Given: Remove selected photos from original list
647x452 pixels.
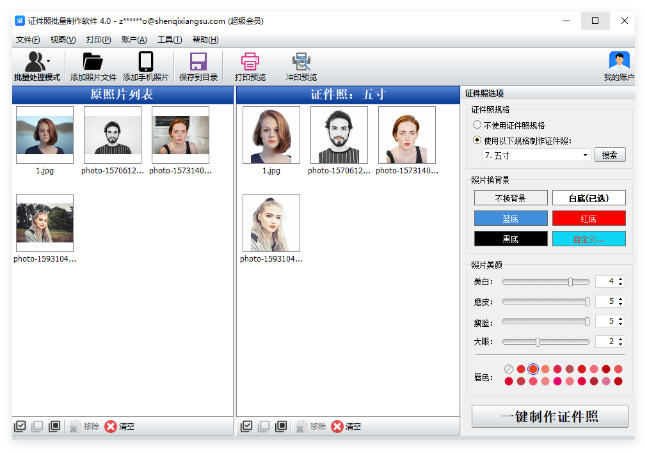Looking at the screenshot, I should [x=84, y=426].
